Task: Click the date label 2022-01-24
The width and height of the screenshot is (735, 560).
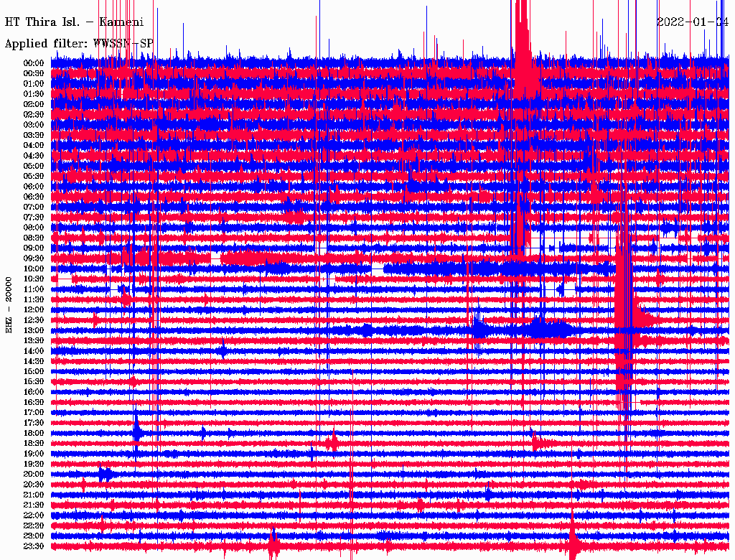Action: tap(693, 22)
